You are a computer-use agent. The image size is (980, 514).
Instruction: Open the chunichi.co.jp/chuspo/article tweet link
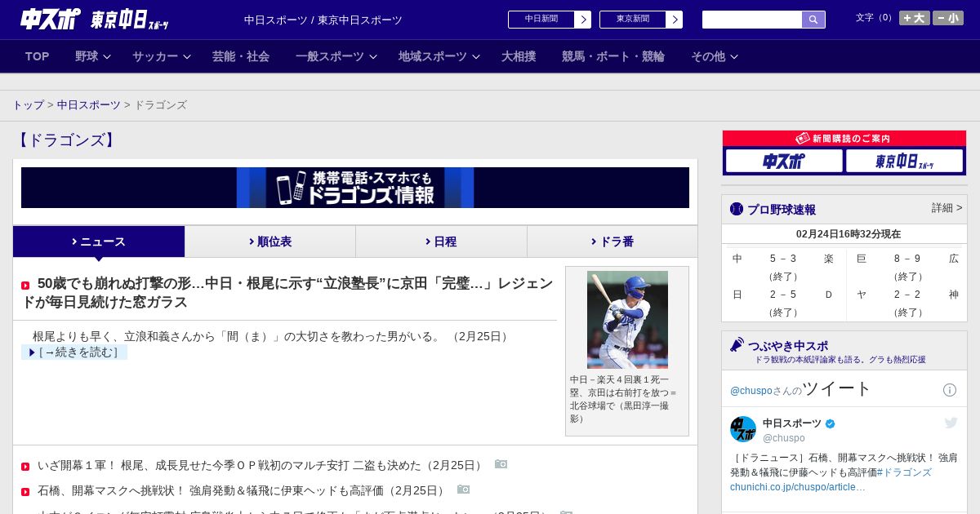point(798,487)
